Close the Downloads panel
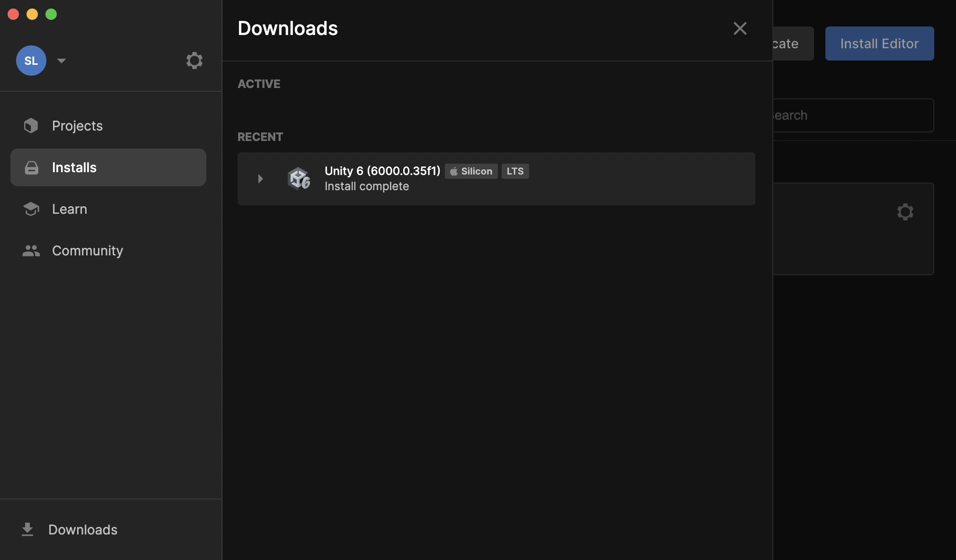956x560 pixels. [x=740, y=28]
